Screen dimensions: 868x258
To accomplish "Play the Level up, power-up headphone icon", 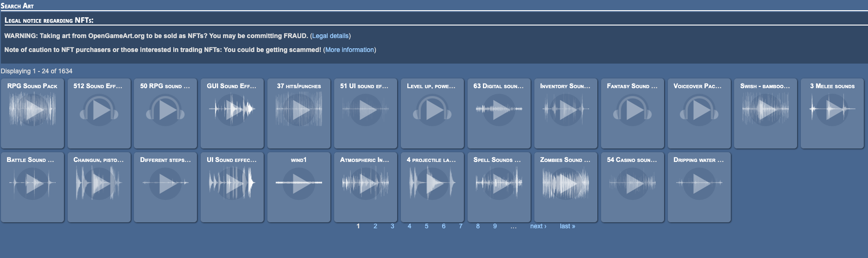I will point(432,110).
